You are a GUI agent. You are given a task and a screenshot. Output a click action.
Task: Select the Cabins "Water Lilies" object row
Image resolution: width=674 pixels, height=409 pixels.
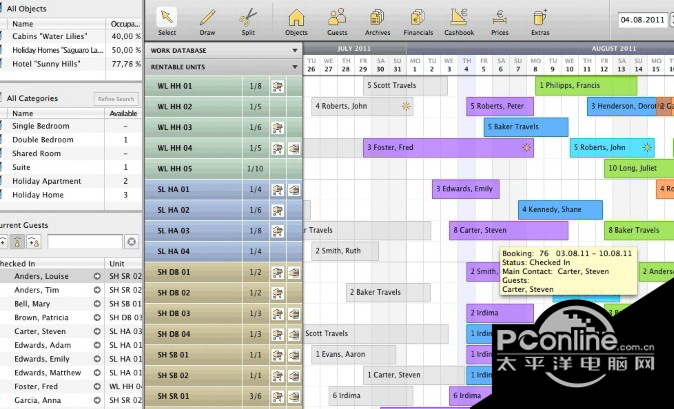tap(71, 37)
